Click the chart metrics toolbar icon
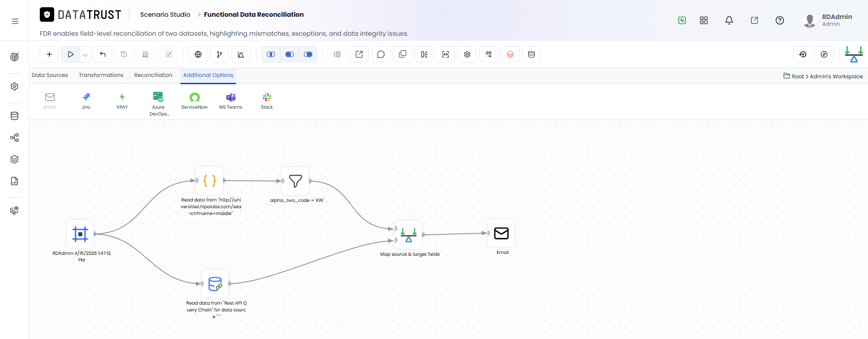The height and width of the screenshot is (339, 868). [241, 54]
